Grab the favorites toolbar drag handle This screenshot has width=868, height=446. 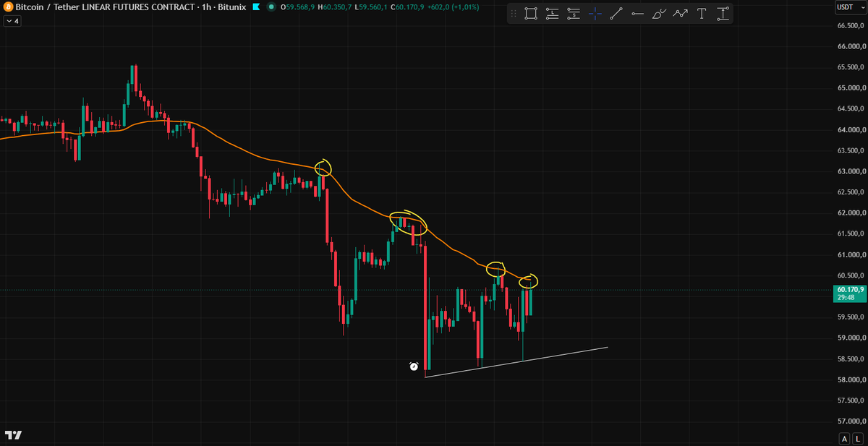point(513,13)
